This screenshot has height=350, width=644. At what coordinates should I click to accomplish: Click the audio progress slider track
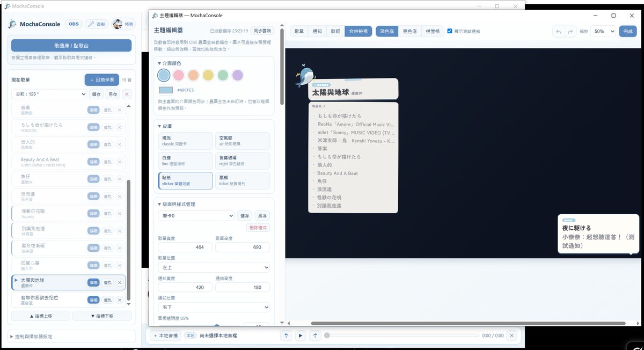click(402, 336)
